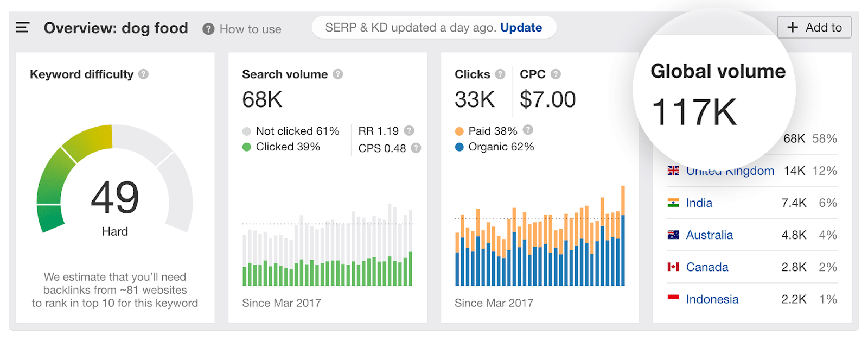Click the RR 1.19 help icon
Screen dimensions: 868x340
pyautogui.click(x=409, y=131)
